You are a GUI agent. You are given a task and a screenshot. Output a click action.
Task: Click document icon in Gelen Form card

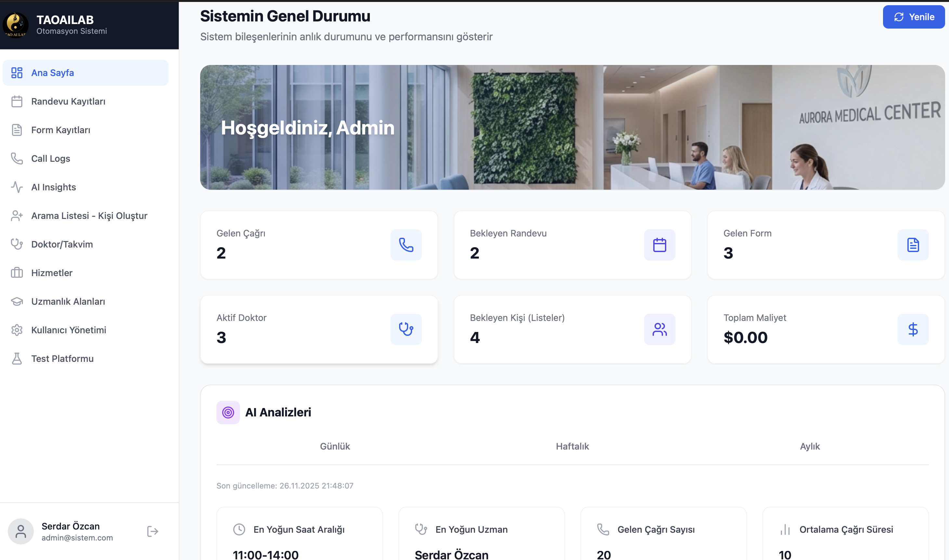tap(912, 245)
